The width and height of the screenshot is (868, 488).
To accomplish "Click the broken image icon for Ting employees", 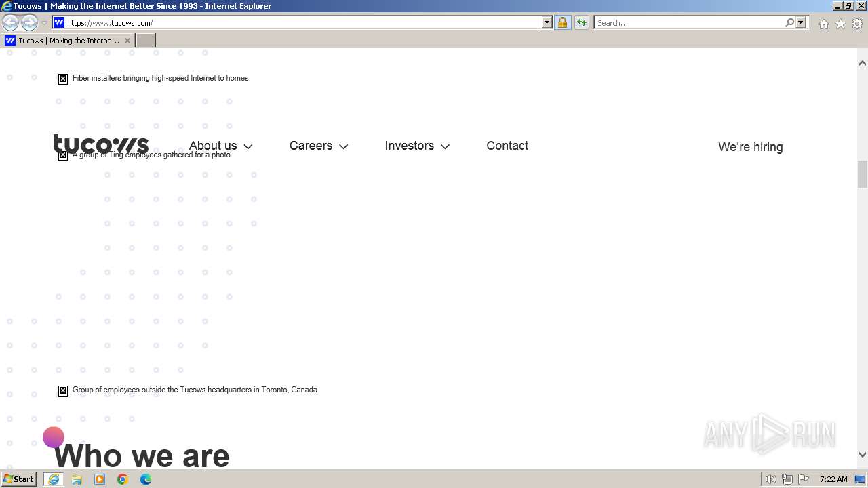I will point(63,155).
